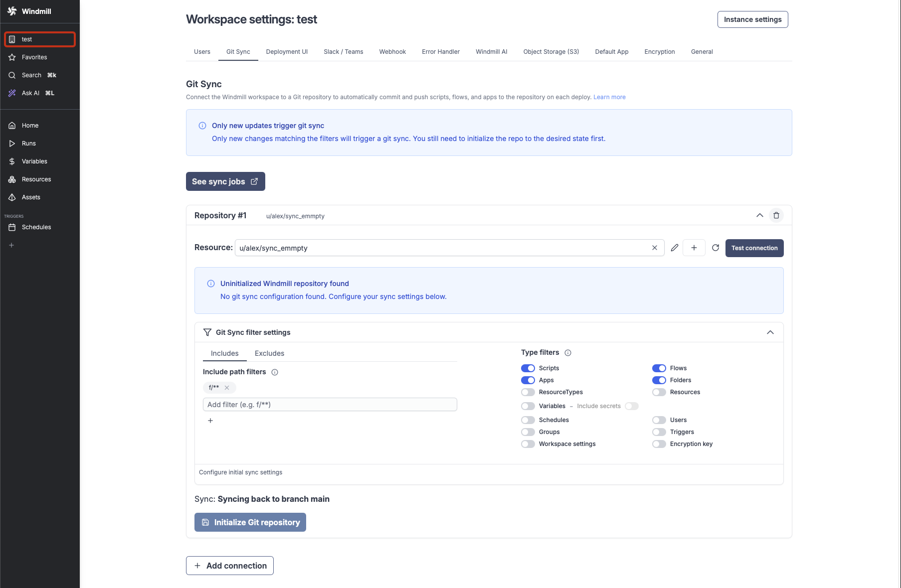Refresh the resource list
The height and width of the screenshot is (588, 901).
click(715, 248)
